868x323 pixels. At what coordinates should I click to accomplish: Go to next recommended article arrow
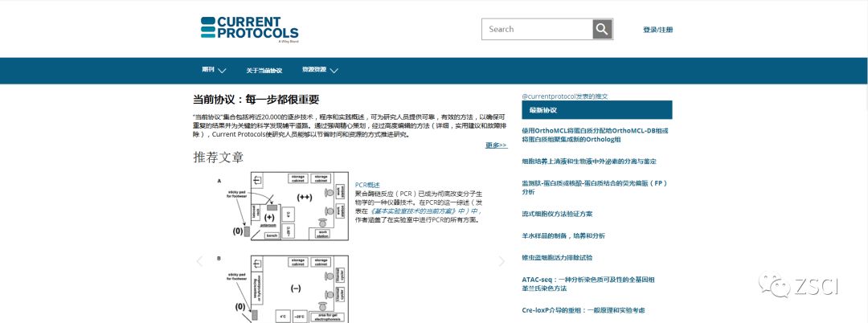coord(502,261)
